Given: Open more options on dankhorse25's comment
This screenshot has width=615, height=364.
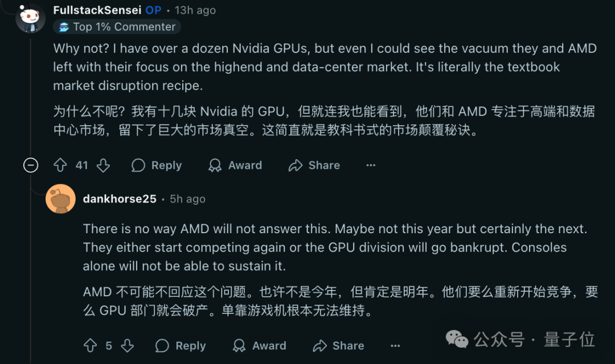Looking at the screenshot, I should [x=395, y=346].
